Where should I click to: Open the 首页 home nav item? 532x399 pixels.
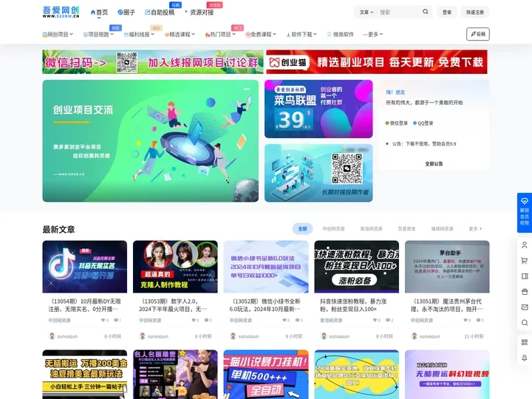(x=99, y=13)
